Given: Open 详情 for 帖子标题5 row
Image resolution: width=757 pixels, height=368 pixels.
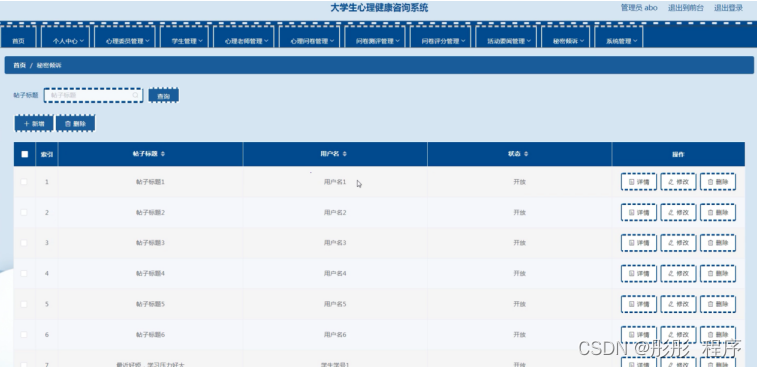Looking at the screenshot, I should click(x=638, y=304).
